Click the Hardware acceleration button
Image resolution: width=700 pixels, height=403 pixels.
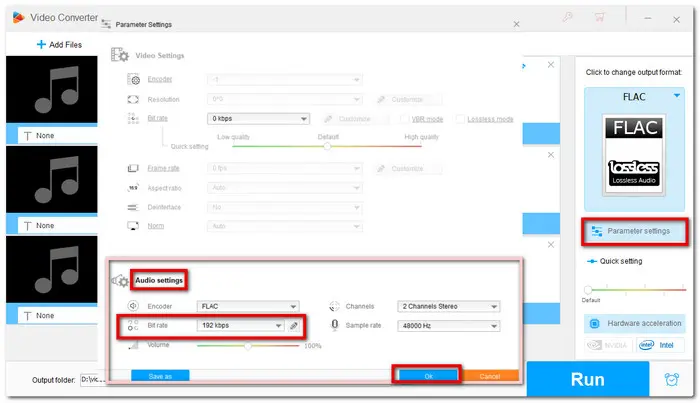click(634, 324)
